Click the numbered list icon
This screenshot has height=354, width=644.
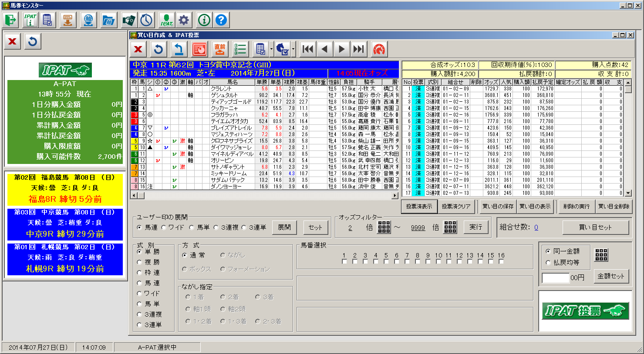[240, 49]
